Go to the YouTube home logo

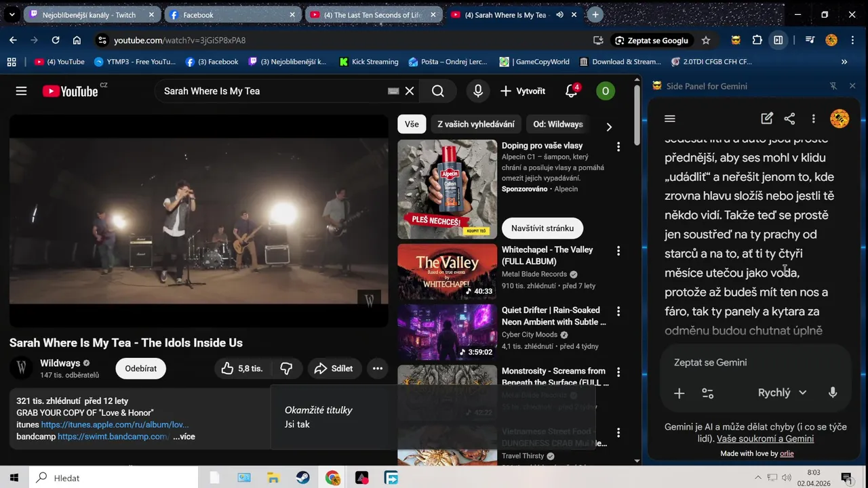(71, 91)
